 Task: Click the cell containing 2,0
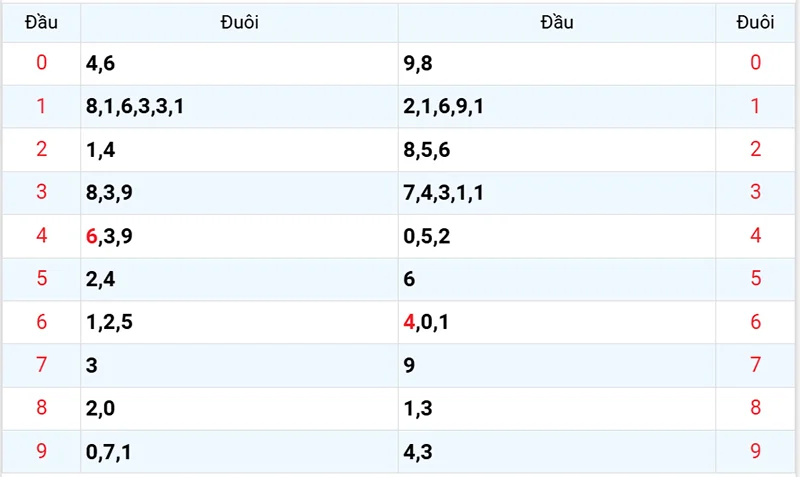101,409
